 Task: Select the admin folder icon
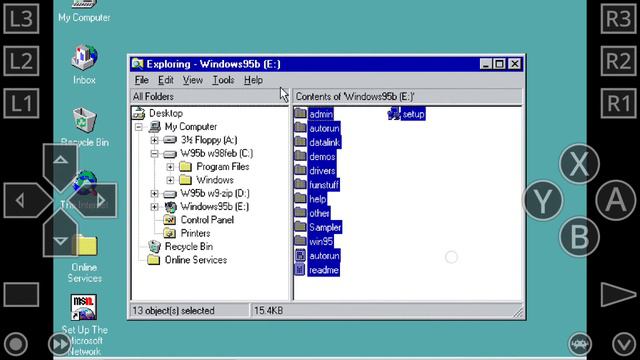(300, 113)
